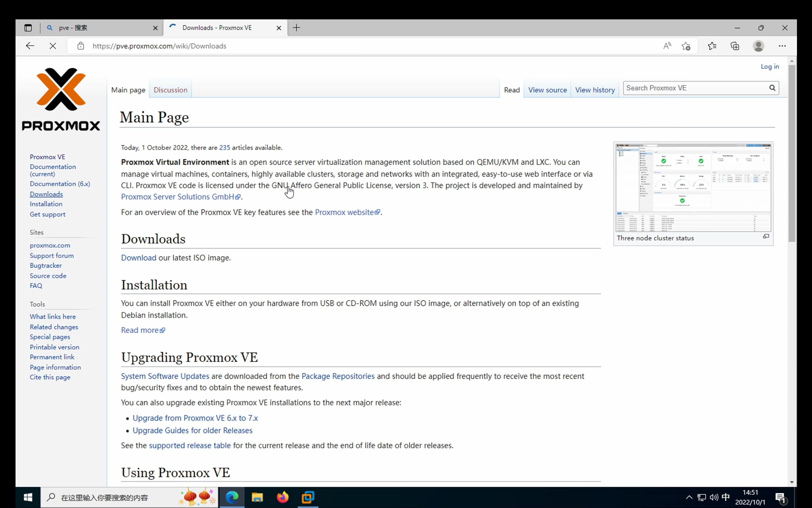Open the Get support sidebar link
812x508 pixels.
(47, 214)
